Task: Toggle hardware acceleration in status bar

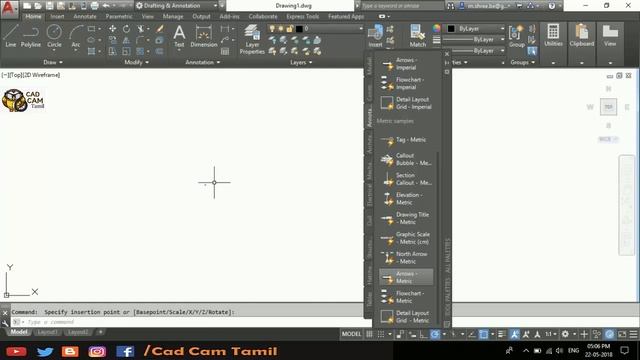Action: (x=610, y=334)
